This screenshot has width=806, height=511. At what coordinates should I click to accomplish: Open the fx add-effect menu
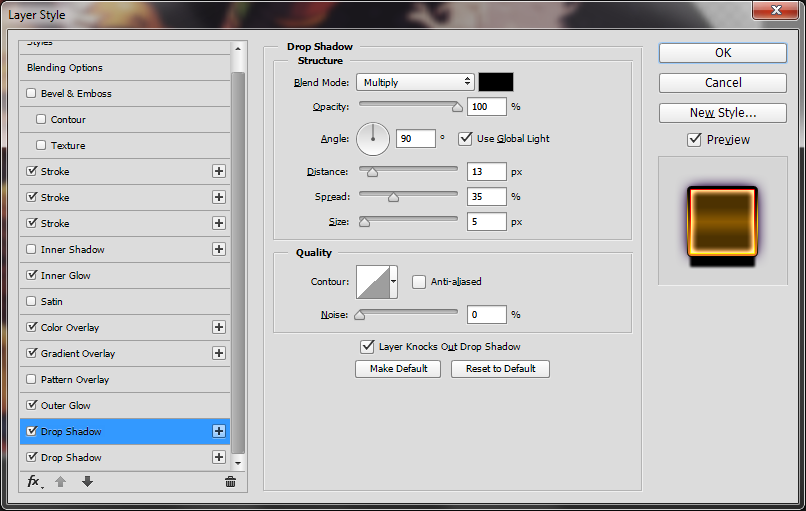click(x=34, y=482)
